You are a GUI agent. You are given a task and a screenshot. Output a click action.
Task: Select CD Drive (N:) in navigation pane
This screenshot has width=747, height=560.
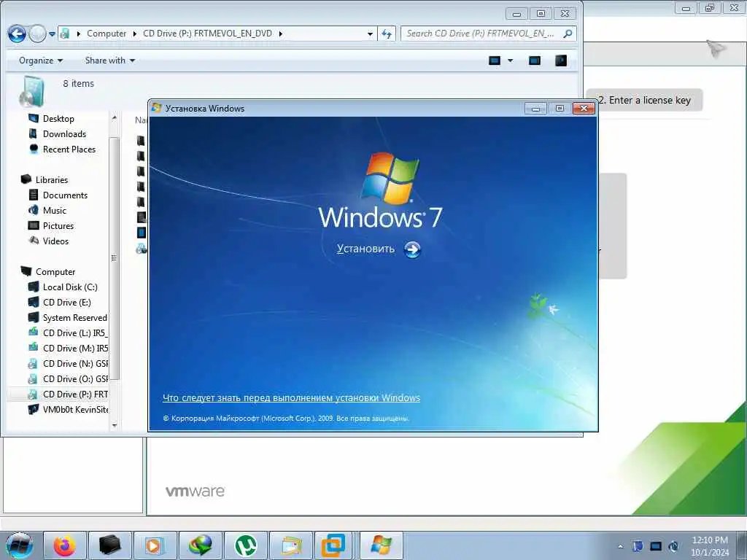(75, 364)
